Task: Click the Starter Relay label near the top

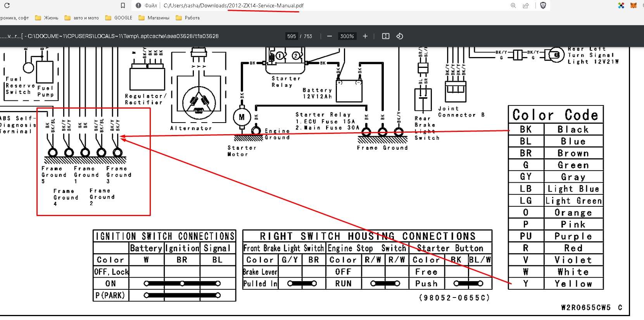Action: coord(286,81)
